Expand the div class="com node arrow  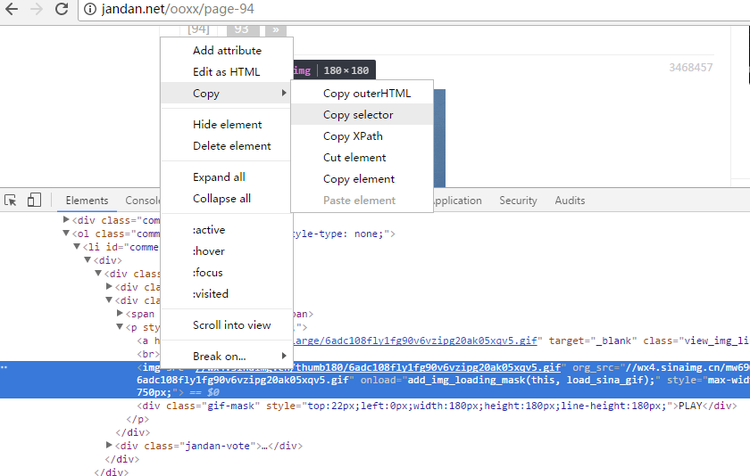click(66, 220)
